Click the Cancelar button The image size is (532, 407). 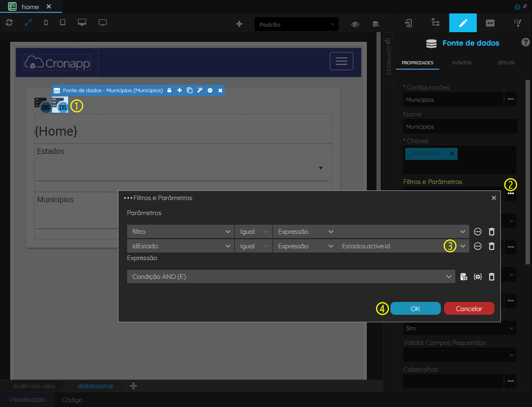[469, 309]
